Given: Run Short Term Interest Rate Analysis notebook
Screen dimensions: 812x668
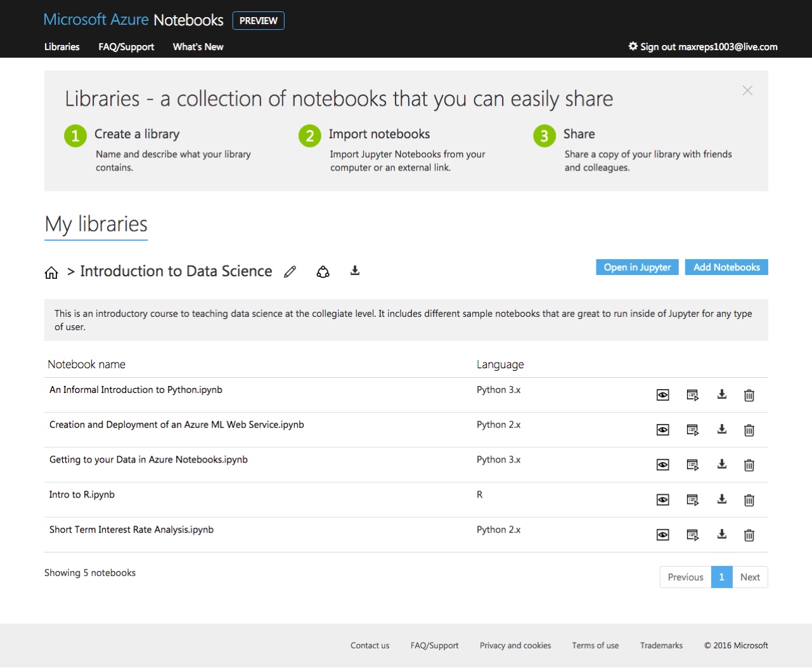Looking at the screenshot, I should point(693,535).
